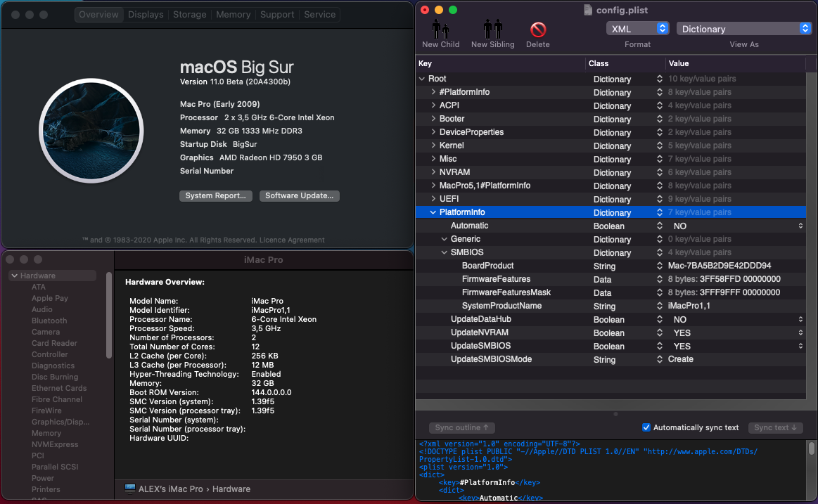The height and width of the screenshot is (504, 818).
Task: Switch to the Service tab
Action: pos(320,15)
